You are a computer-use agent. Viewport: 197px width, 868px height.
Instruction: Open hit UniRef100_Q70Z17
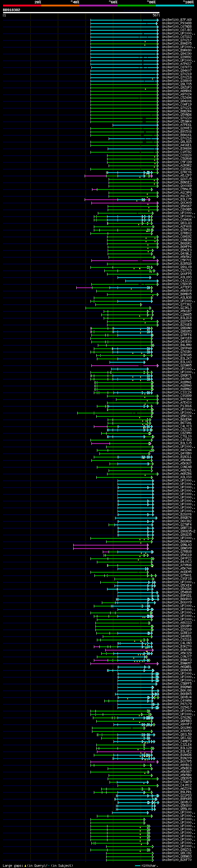click(x=177, y=40)
